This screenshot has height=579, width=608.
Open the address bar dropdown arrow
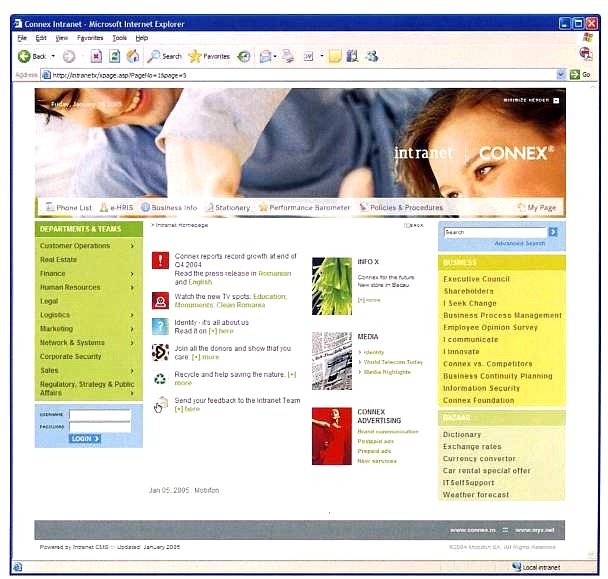click(560, 75)
